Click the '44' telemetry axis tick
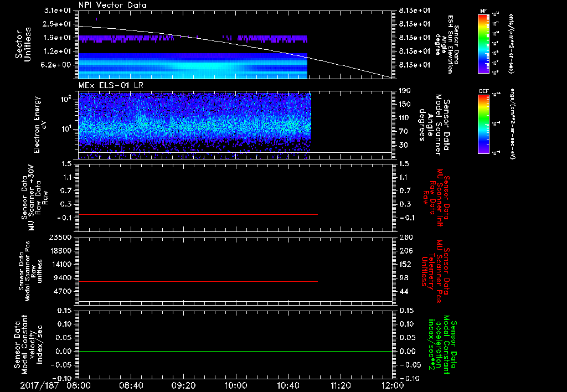Image resolution: width=567 pixels, height=392 pixels. pos(404,291)
